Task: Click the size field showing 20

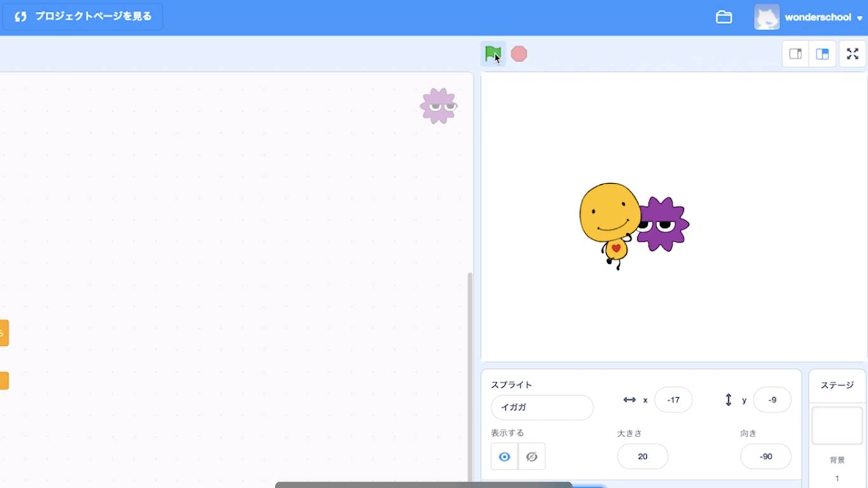Action: pos(642,456)
